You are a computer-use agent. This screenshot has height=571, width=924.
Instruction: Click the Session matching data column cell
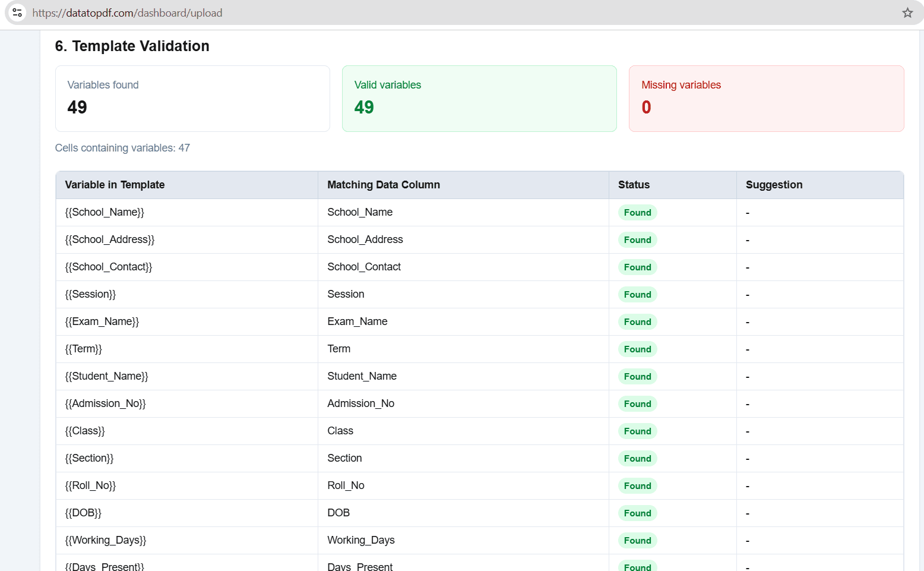[463, 294]
